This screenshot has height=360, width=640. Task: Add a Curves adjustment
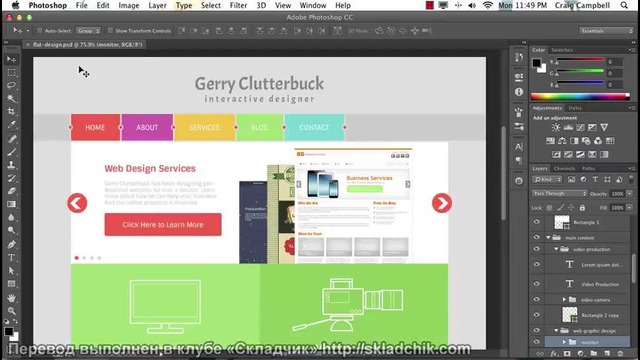pyautogui.click(x=580, y=127)
